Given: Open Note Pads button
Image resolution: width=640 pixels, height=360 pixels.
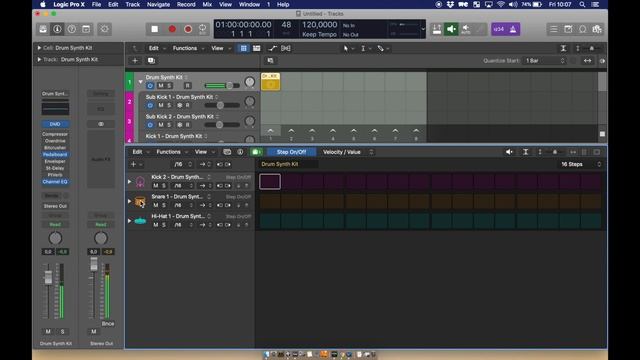Looking at the screenshot, I should 568,29.
